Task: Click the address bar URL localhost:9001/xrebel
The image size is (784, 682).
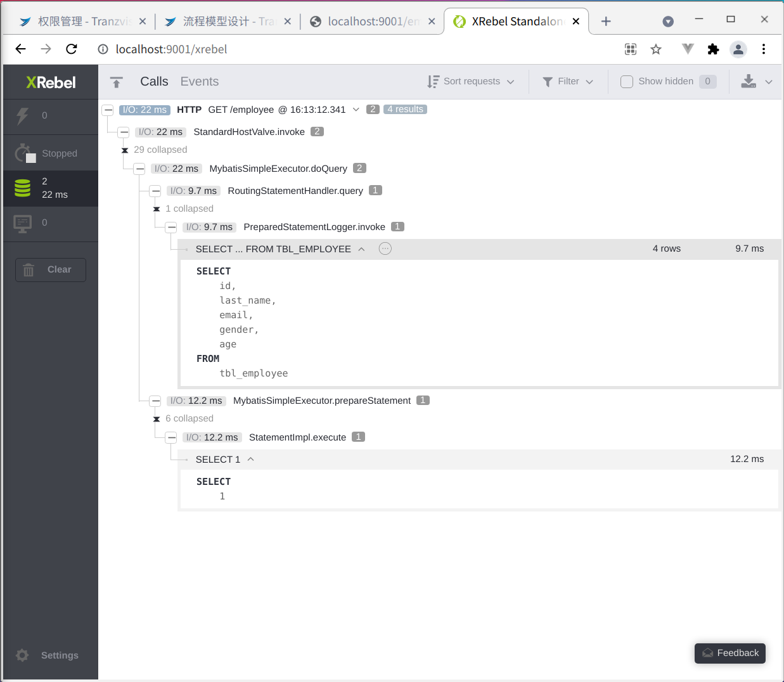Action: (171, 49)
